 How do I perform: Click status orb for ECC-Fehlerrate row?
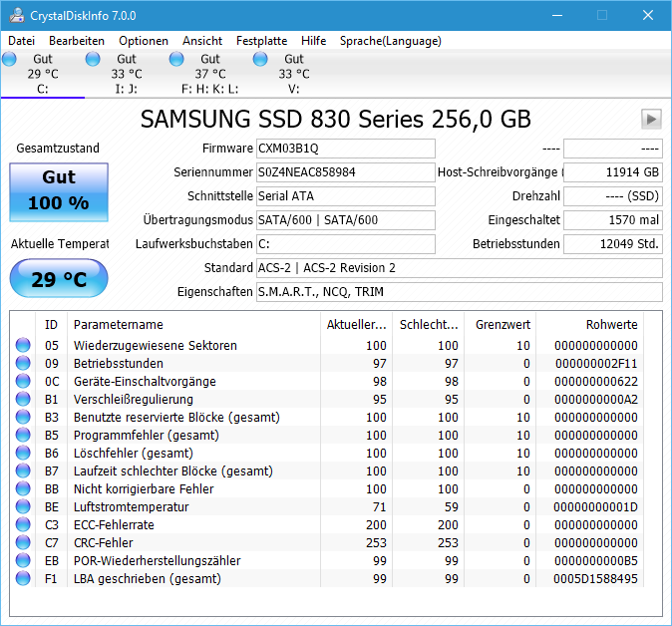tap(23, 525)
